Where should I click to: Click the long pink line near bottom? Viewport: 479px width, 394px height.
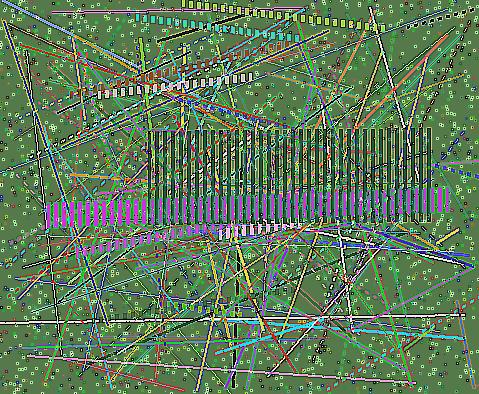point(222,369)
